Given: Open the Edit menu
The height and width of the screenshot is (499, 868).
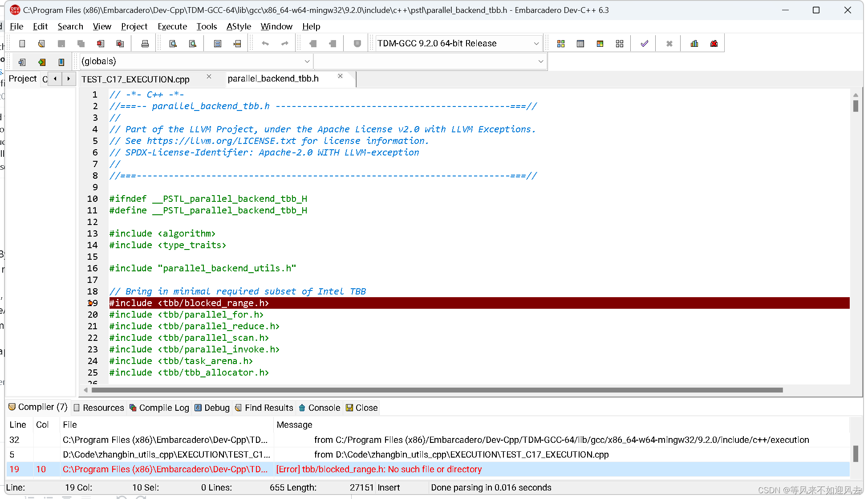Looking at the screenshot, I should tap(40, 26).
